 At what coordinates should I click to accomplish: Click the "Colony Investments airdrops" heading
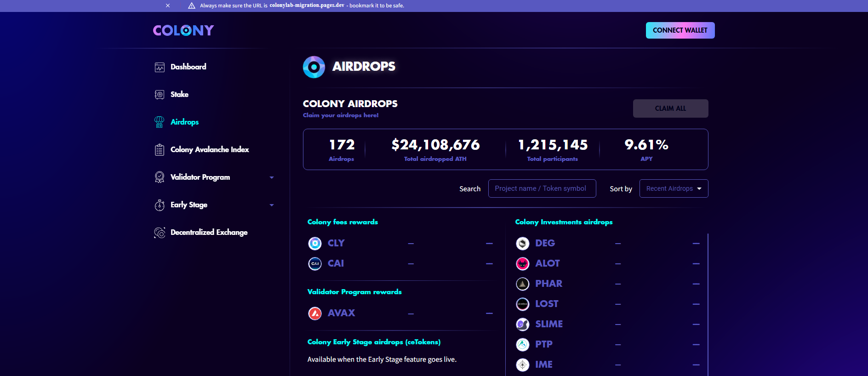(x=564, y=222)
